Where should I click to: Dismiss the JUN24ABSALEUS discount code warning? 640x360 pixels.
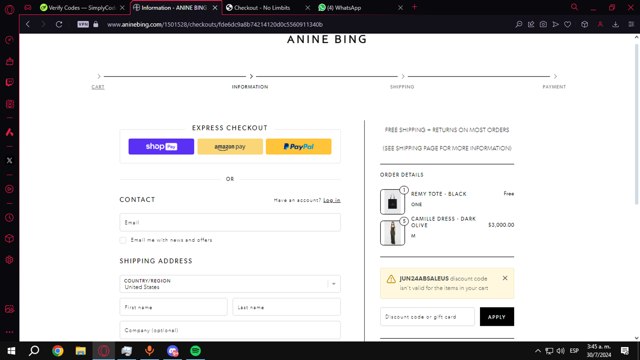(x=505, y=278)
